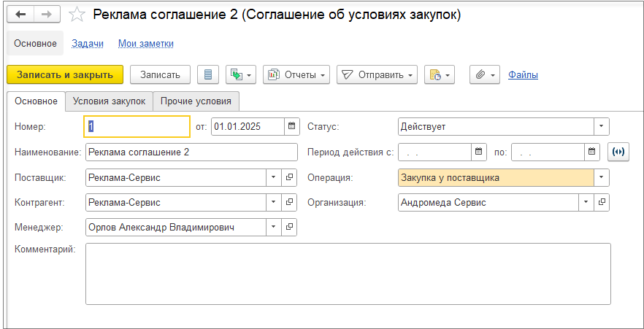Open the Отчеты reports menu
Viewport: 644px width, 329px height.
tap(296, 74)
